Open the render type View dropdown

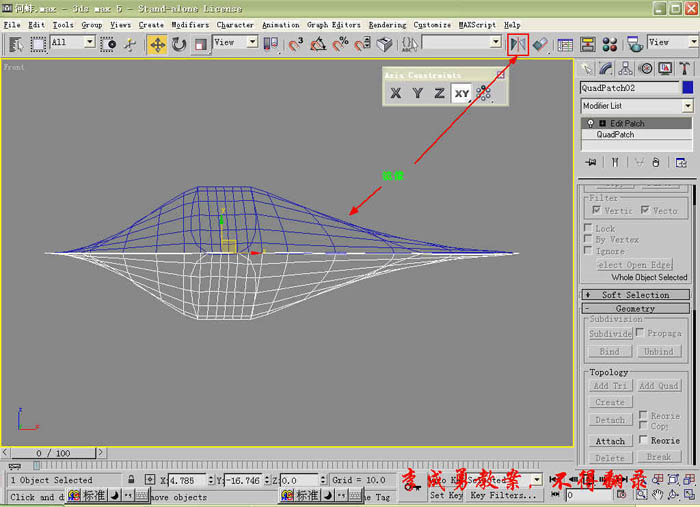pyautogui.click(x=693, y=42)
